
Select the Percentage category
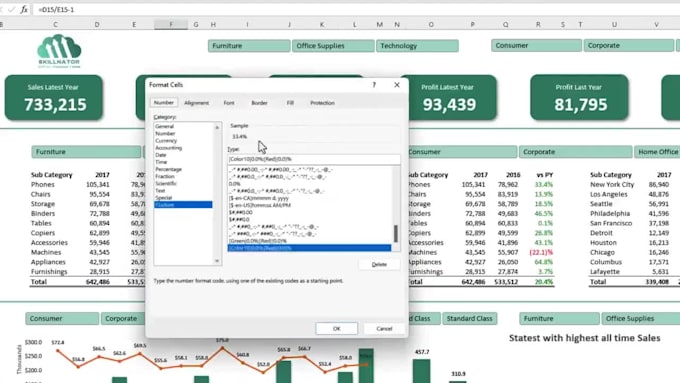[x=169, y=169]
